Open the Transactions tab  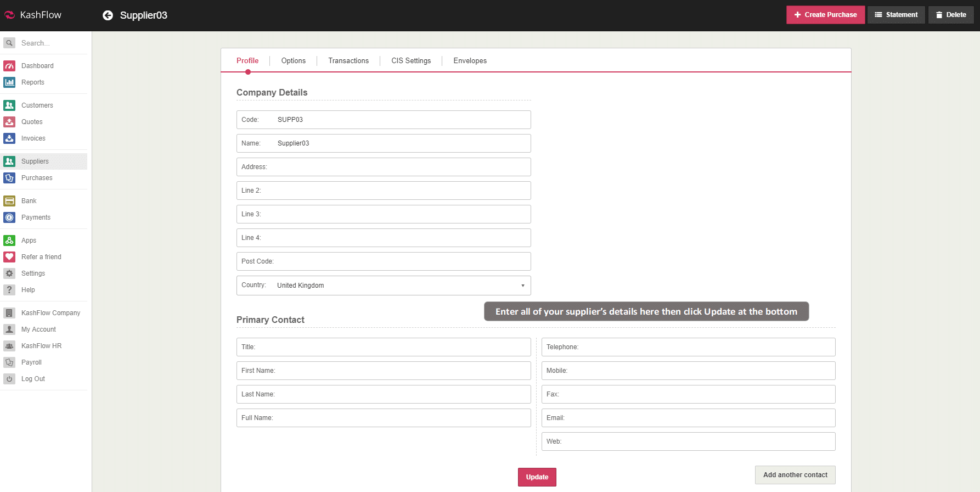coord(348,61)
